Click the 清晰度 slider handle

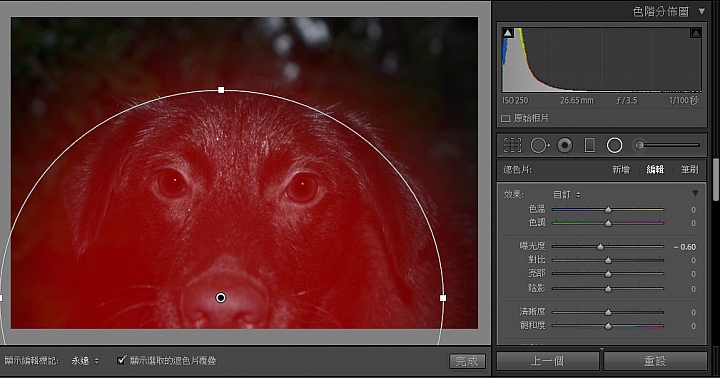pyautogui.click(x=608, y=312)
